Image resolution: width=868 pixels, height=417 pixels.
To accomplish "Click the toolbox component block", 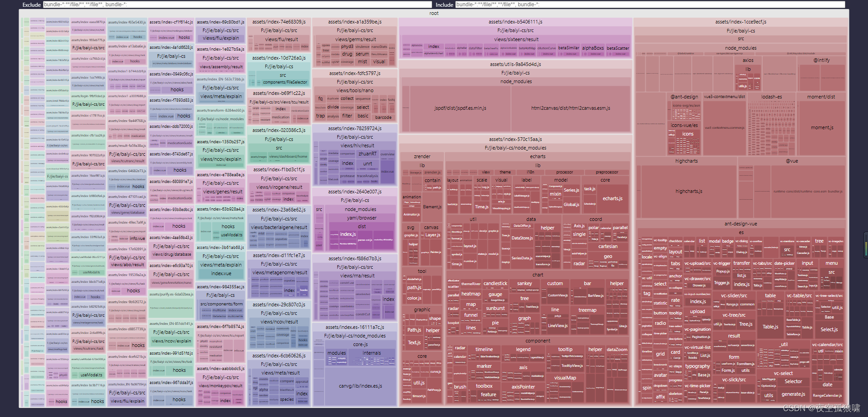I will [x=484, y=386].
